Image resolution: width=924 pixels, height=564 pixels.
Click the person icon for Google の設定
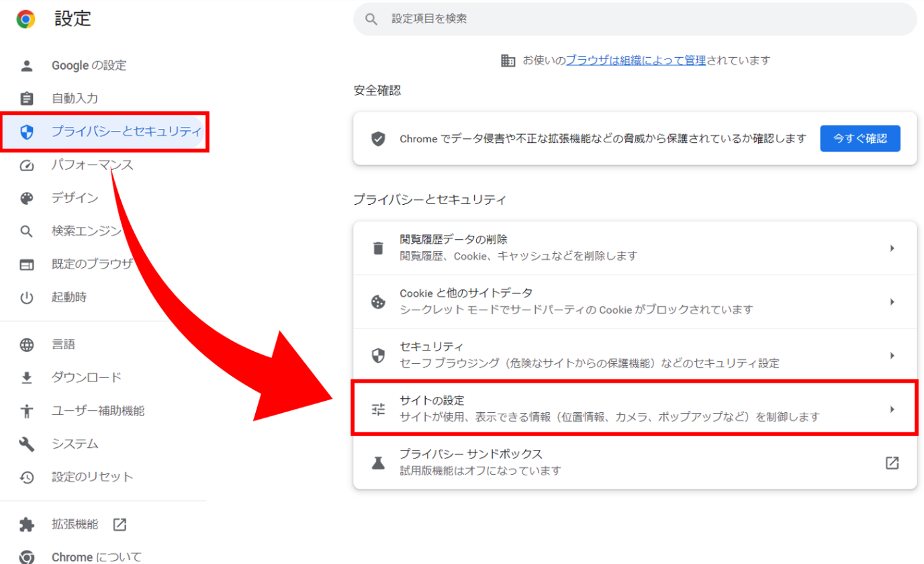tap(27, 66)
